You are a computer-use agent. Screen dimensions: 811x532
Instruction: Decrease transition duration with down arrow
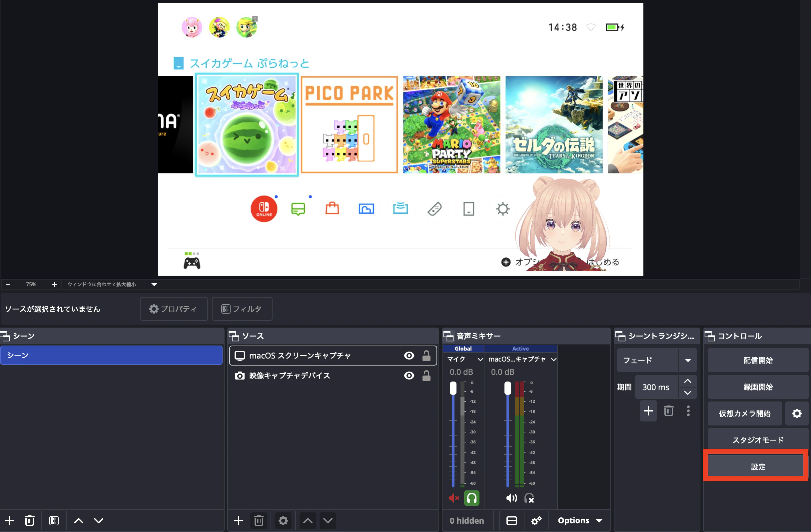(x=688, y=393)
